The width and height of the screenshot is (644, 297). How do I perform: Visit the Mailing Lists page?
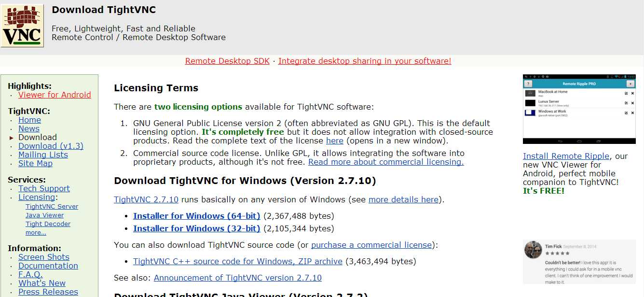pyautogui.click(x=43, y=155)
